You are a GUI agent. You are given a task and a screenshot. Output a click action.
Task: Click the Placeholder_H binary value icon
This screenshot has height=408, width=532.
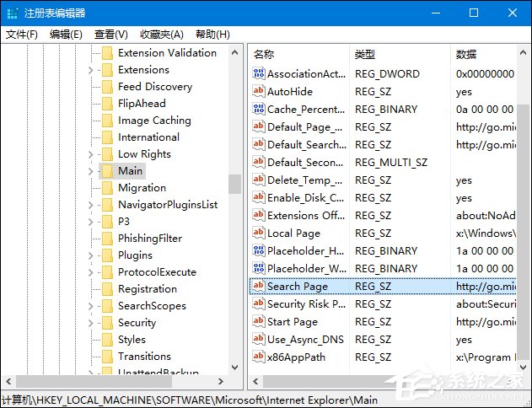coord(259,250)
